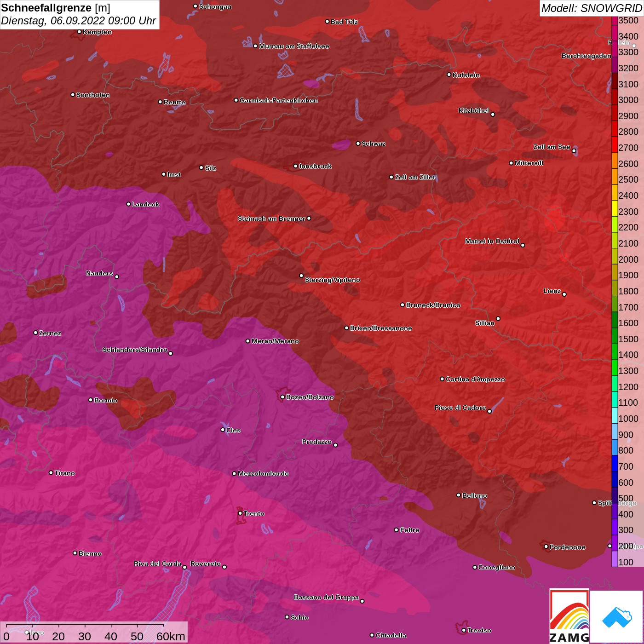Click the Pieve di Cadore label

tap(460, 408)
